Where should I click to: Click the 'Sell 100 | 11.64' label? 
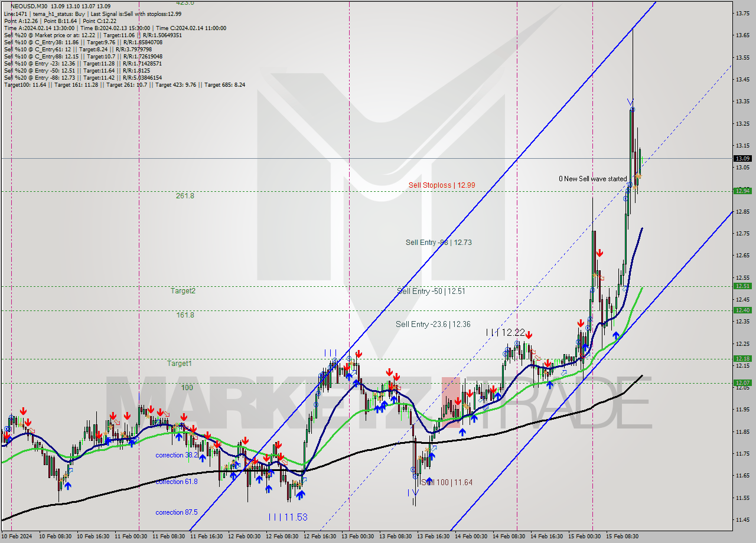click(x=447, y=483)
